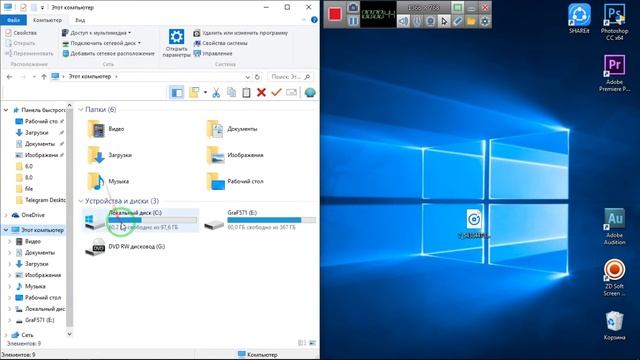Collapse the 'Папки (6)' group
Image resolution: width=640 pixels, height=360 pixels.
pos(81,109)
